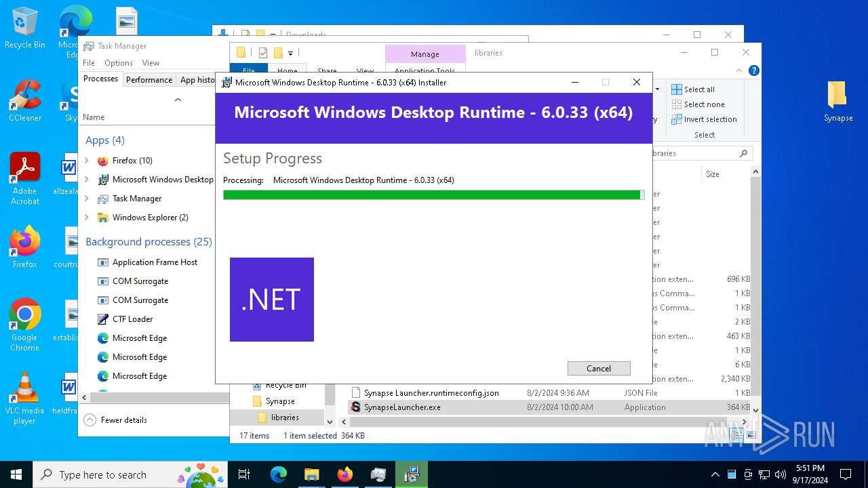Open the Task Manager File menu

(89, 62)
